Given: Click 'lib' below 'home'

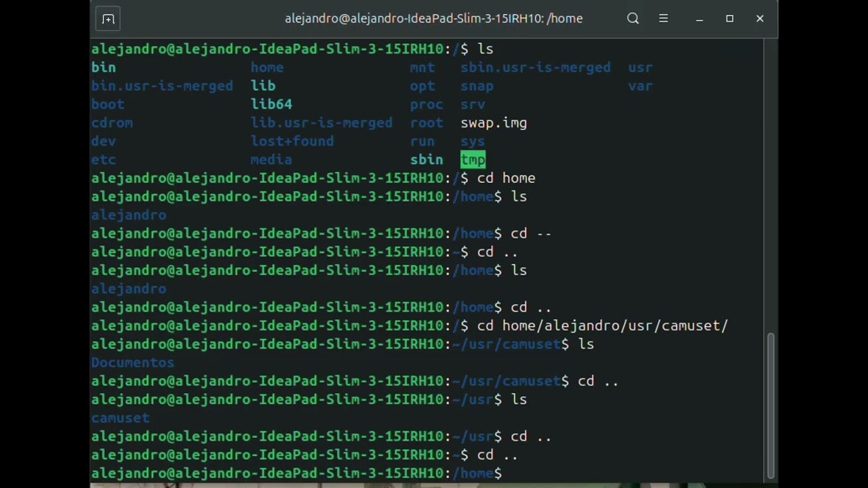Looking at the screenshot, I should [x=263, y=86].
